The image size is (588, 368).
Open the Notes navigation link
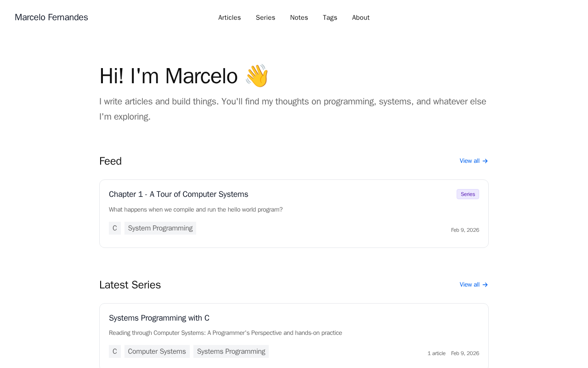299,17
